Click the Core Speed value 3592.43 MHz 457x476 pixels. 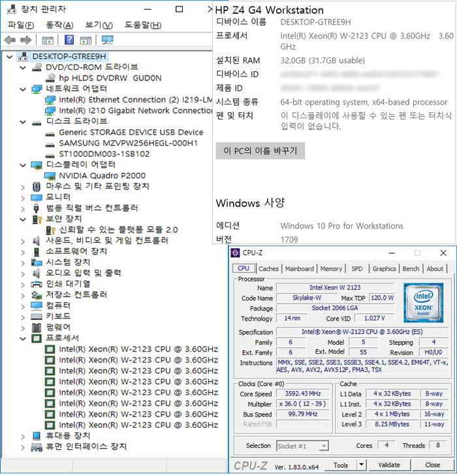302,394
